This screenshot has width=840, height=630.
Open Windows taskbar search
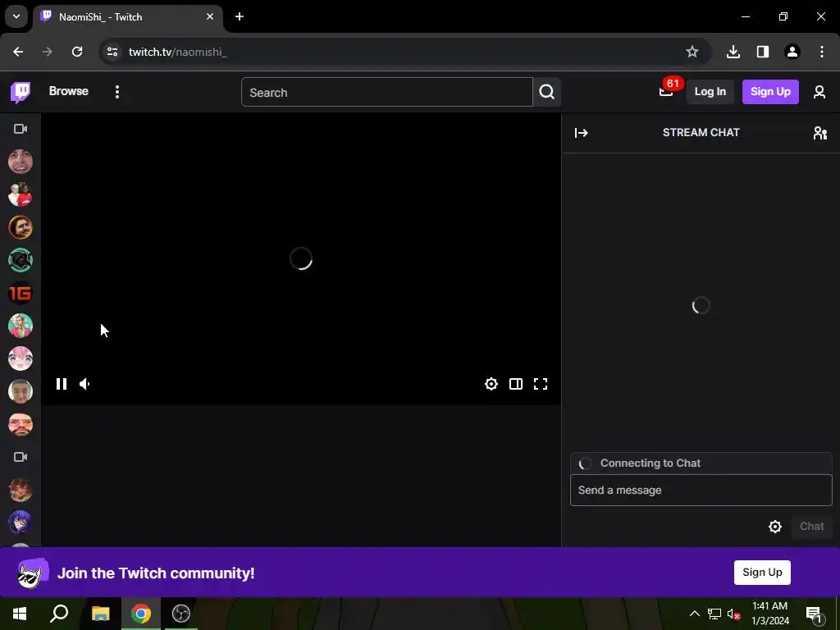[x=59, y=614]
